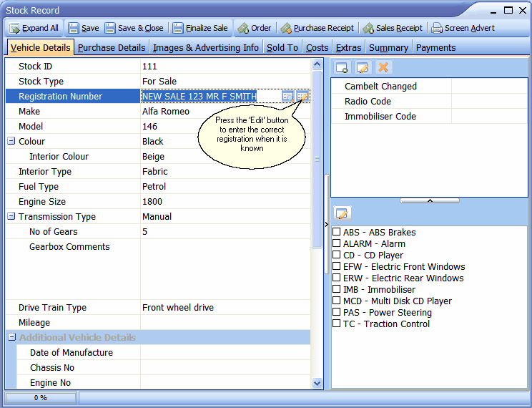Click the Model value 146
This screenshot has height=408, width=532.
pyautogui.click(x=149, y=127)
